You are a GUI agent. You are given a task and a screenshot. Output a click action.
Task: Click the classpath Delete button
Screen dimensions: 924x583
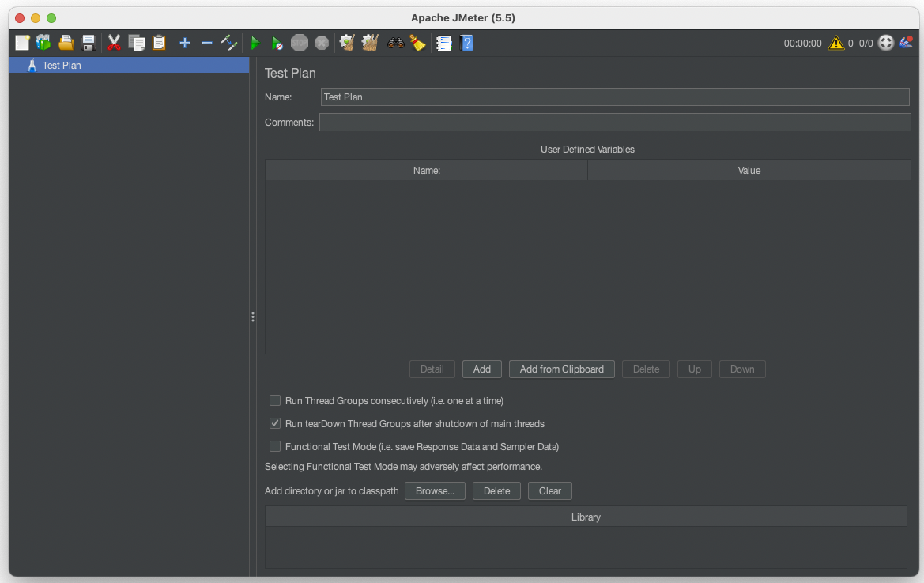click(496, 491)
